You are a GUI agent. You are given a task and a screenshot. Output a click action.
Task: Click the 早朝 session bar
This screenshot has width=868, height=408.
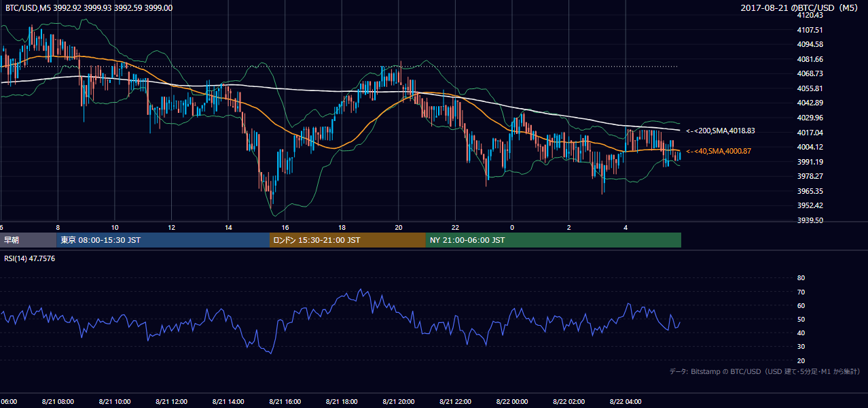pyautogui.click(x=28, y=240)
